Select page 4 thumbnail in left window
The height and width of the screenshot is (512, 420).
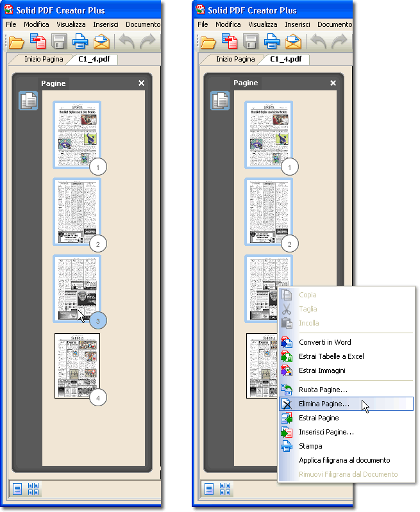77,366
